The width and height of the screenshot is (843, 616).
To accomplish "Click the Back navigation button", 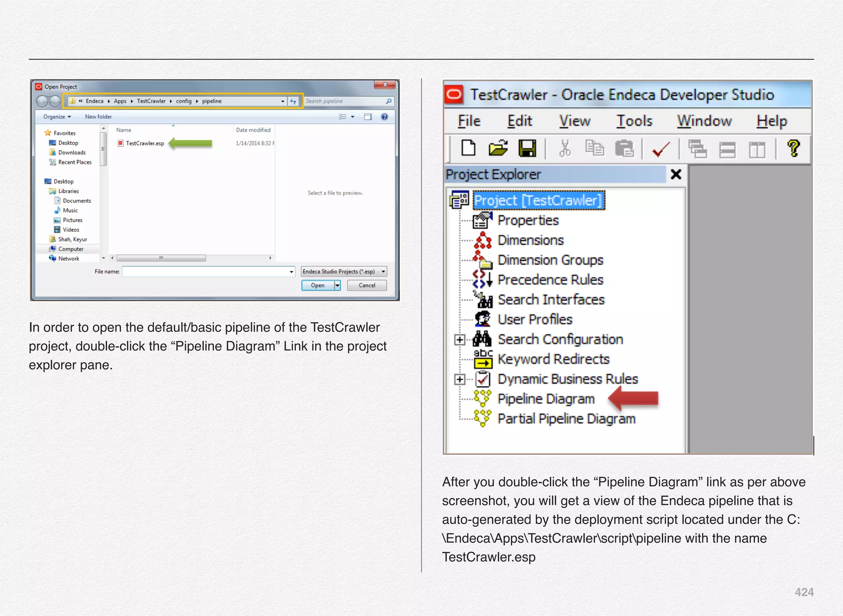I will [x=42, y=101].
